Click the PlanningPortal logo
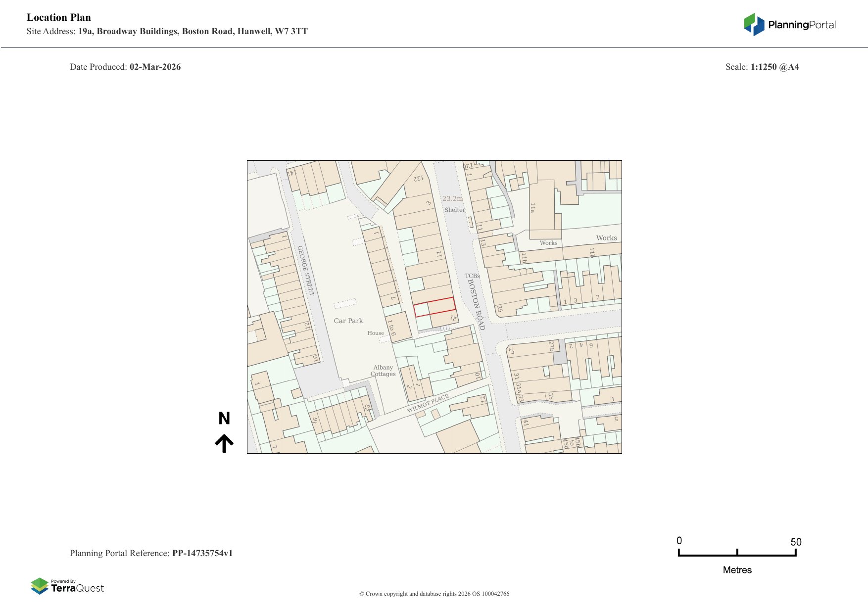Screen dimensions: 868x614 (789, 25)
